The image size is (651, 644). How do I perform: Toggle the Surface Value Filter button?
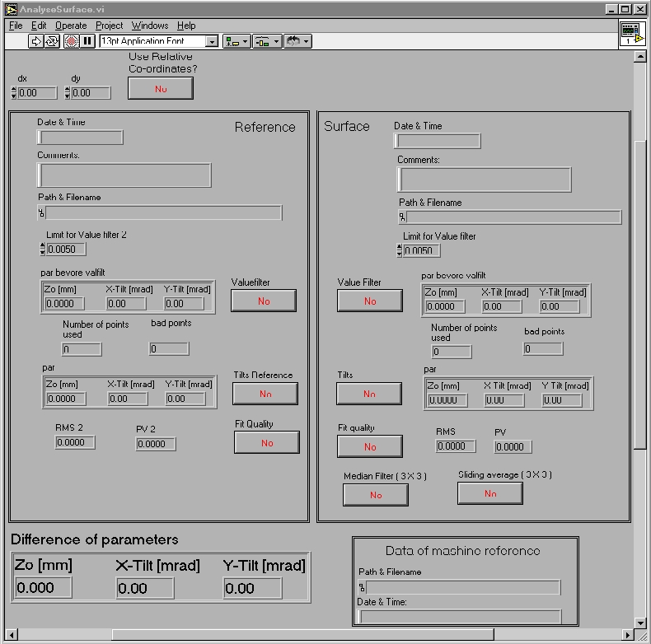(370, 301)
